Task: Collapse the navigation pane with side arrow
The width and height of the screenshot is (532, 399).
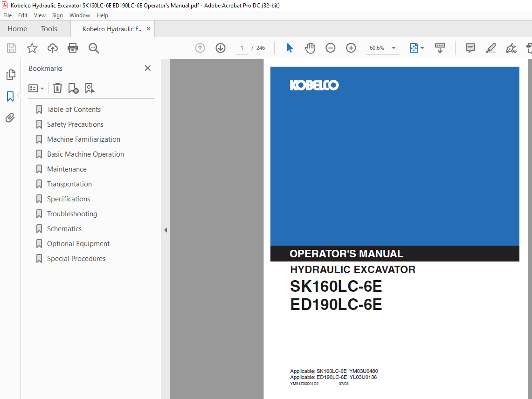Action: (x=165, y=230)
